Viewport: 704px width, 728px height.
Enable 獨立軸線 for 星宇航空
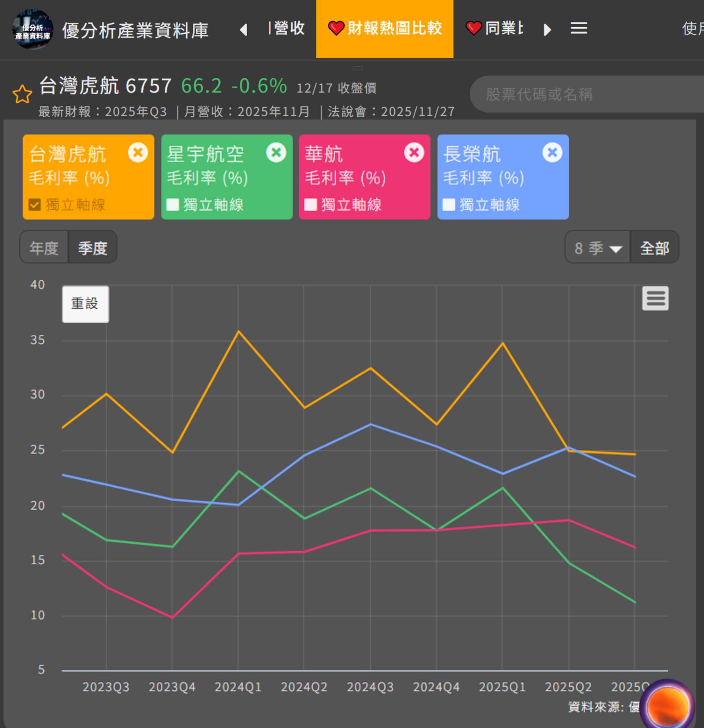pos(173,205)
